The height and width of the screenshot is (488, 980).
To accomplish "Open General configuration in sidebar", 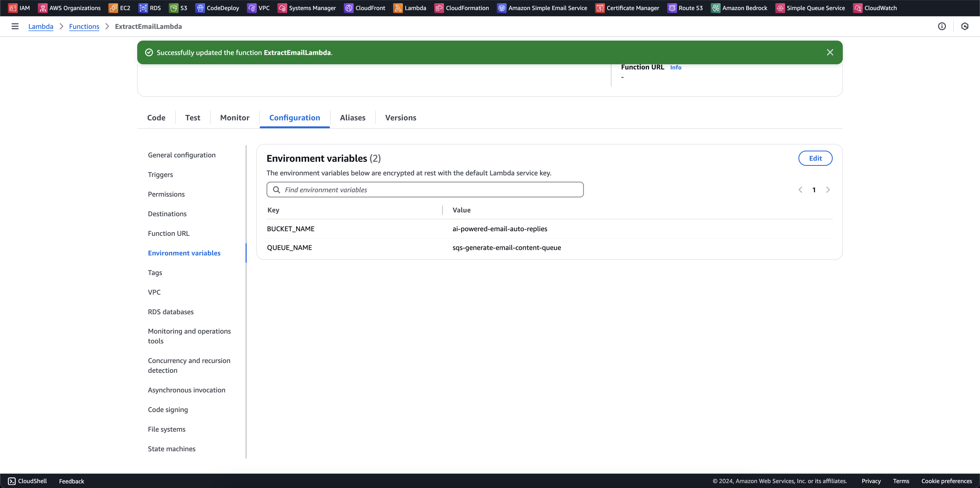I will click(x=182, y=155).
